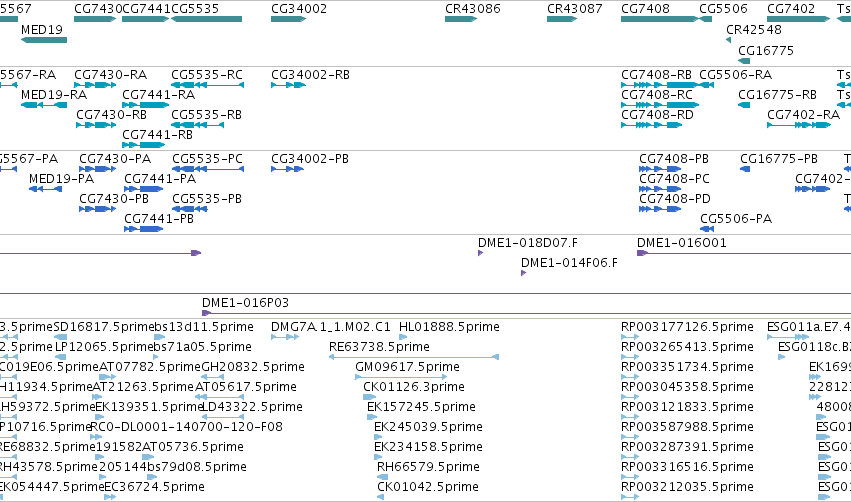Image resolution: width=851 pixels, height=502 pixels.
Task: Click EST RP003265413.5prime
Action: [x=630, y=357]
